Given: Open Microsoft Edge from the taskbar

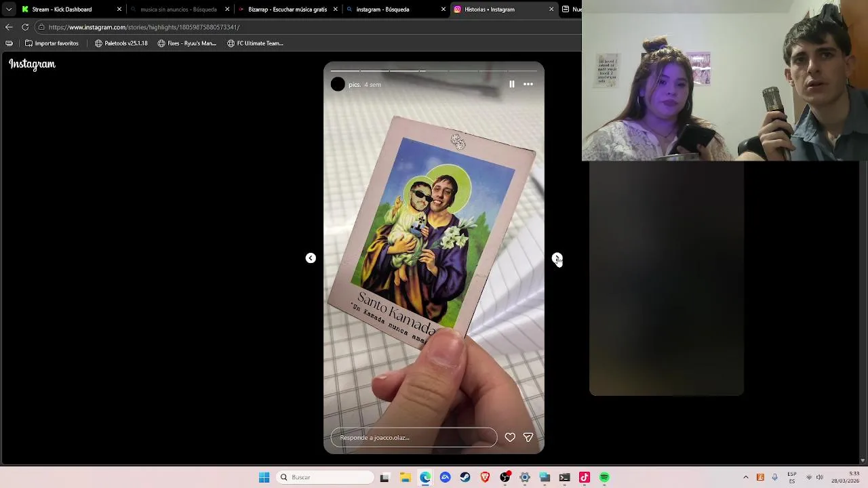Looking at the screenshot, I should click(x=425, y=477).
